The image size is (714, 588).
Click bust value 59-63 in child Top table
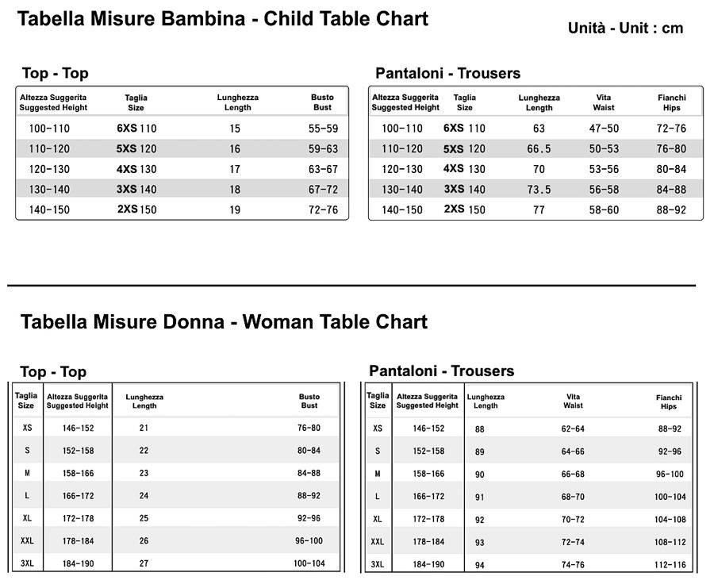(323, 149)
